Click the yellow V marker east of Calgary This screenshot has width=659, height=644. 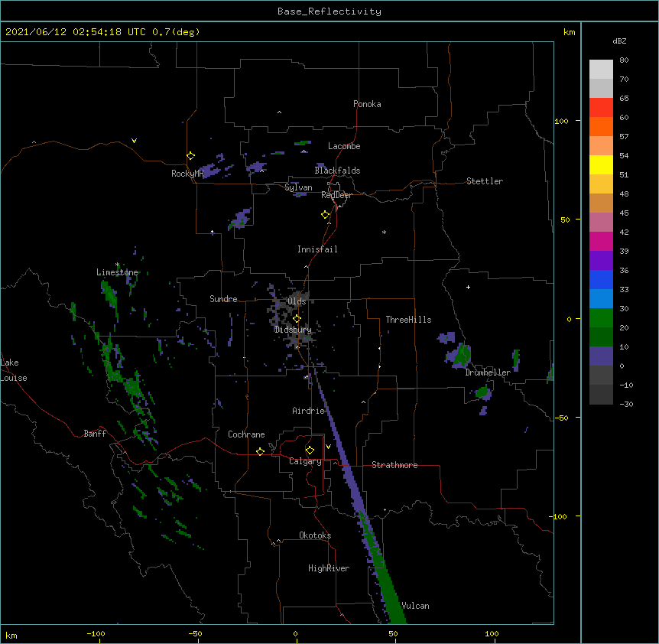[x=328, y=447]
